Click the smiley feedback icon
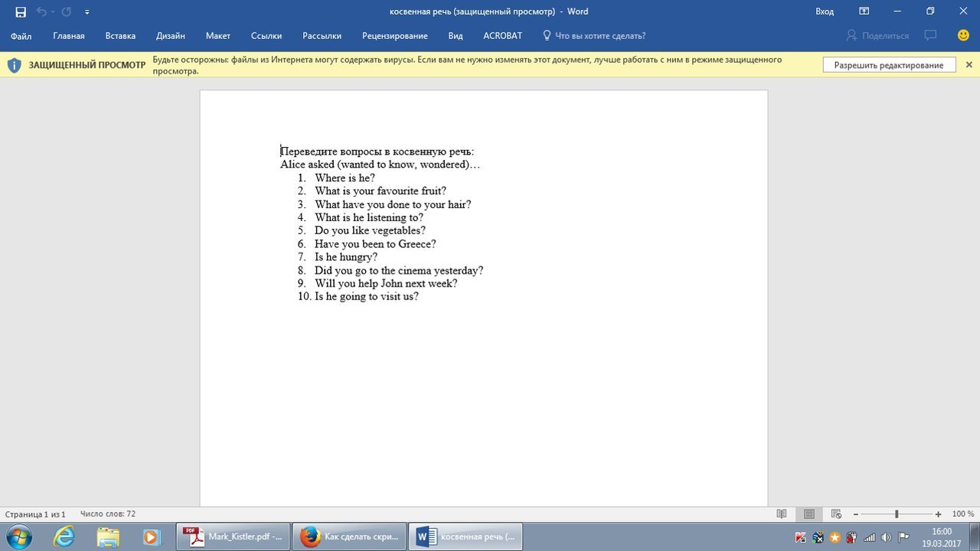Image resolution: width=980 pixels, height=551 pixels. (x=963, y=35)
